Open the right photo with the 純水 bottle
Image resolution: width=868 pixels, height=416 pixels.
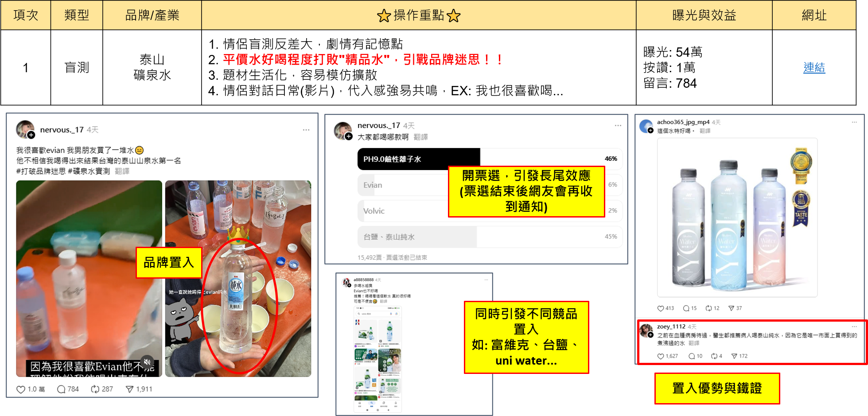tap(238, 279)
